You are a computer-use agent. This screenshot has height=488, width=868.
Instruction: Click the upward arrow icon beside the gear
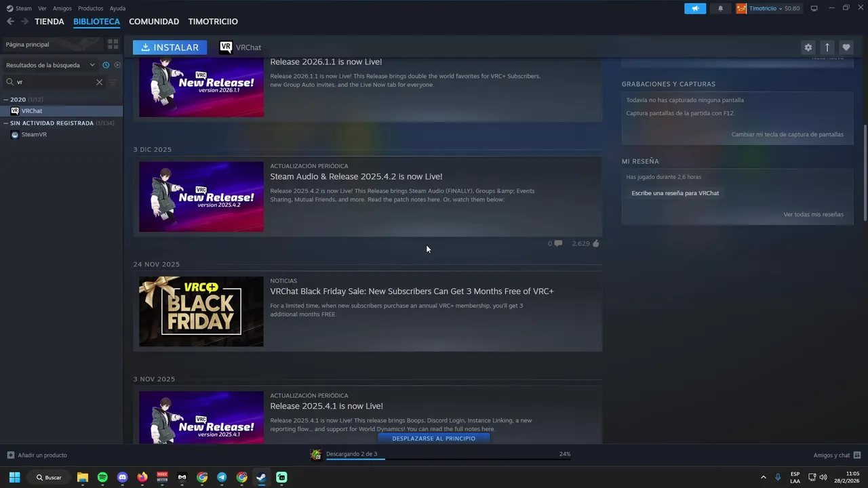pos(827,47)
